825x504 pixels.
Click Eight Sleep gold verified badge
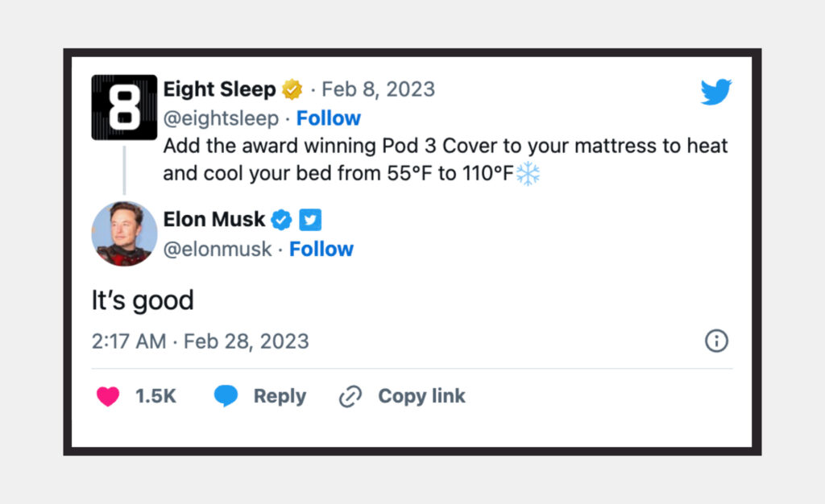tap(292, 89)
